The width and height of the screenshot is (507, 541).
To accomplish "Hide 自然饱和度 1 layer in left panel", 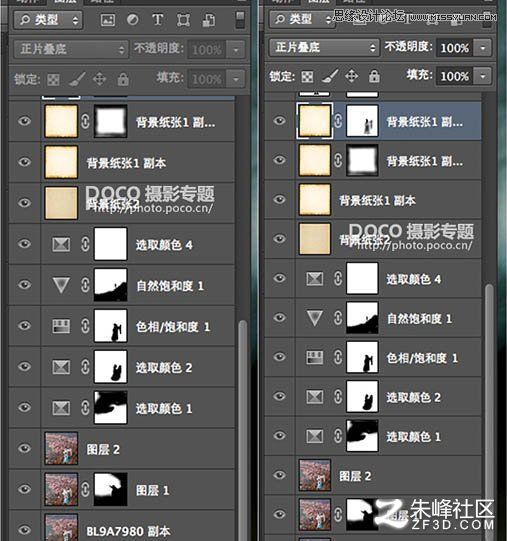I will pyautogui.click(x=24, y=285).
